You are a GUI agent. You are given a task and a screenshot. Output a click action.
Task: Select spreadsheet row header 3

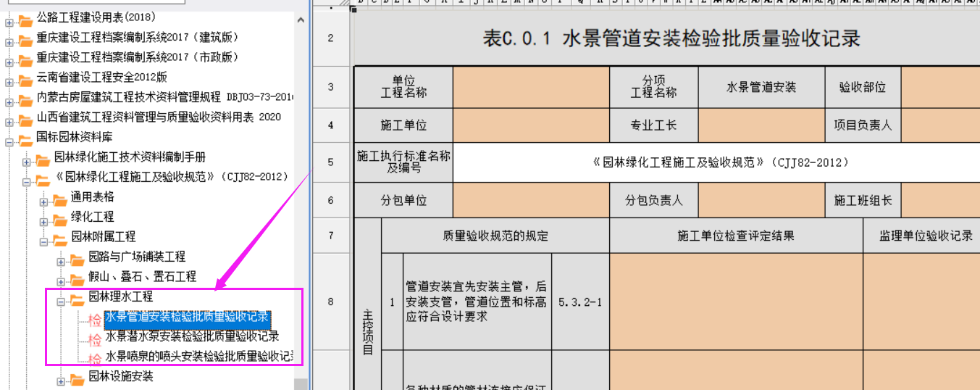click(x=331, y=87)
